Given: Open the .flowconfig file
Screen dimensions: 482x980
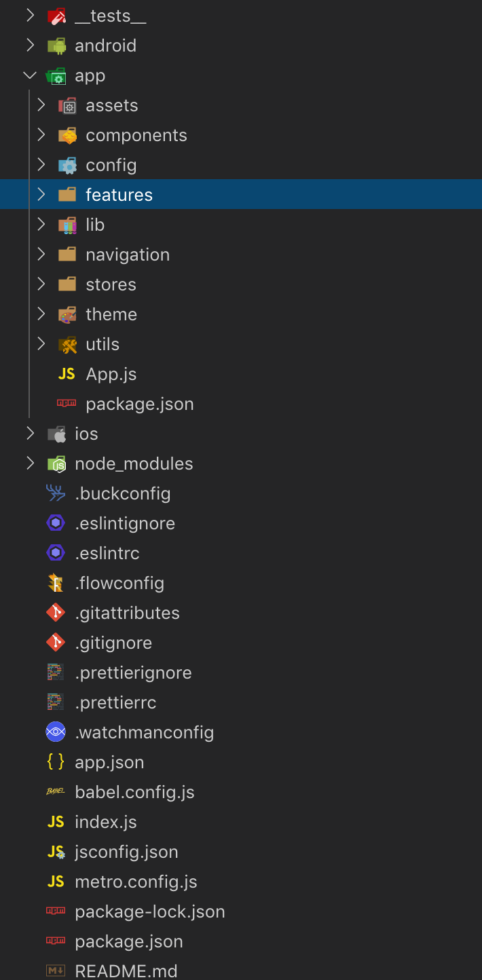Looking at the screenshot, I should [x=119, y=583].
